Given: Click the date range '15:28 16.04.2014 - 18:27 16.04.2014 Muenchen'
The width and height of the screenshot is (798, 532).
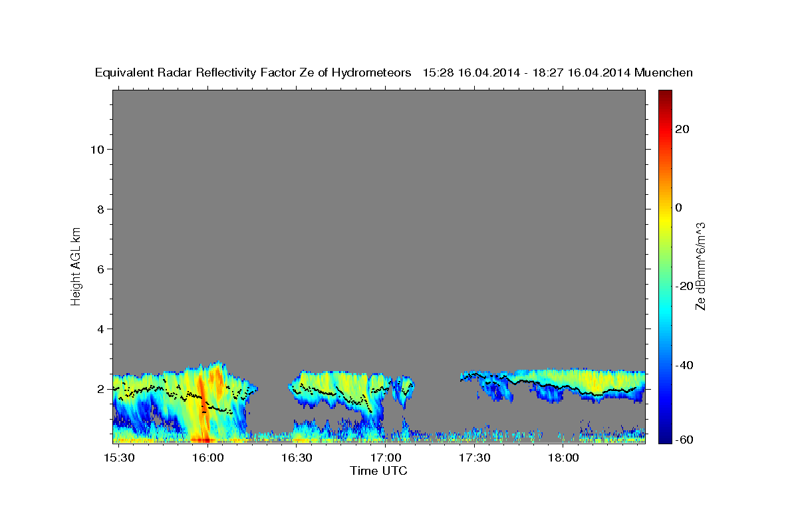Looking at the screenshot, I should [558, 73].
